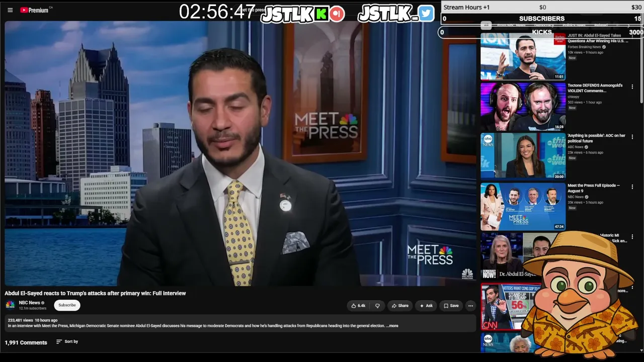
Task: Click the main video player
Action: (240, 153)
